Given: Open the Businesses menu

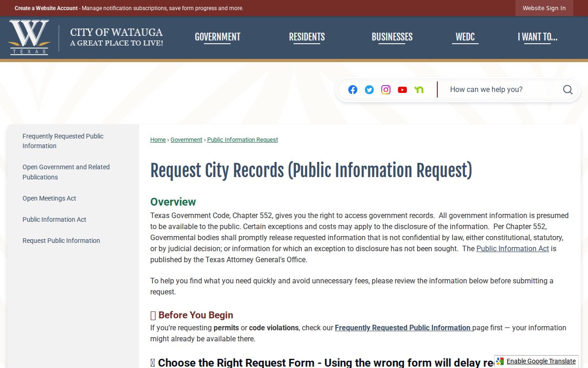Looking at the screenshot, I should coord(392,37).
